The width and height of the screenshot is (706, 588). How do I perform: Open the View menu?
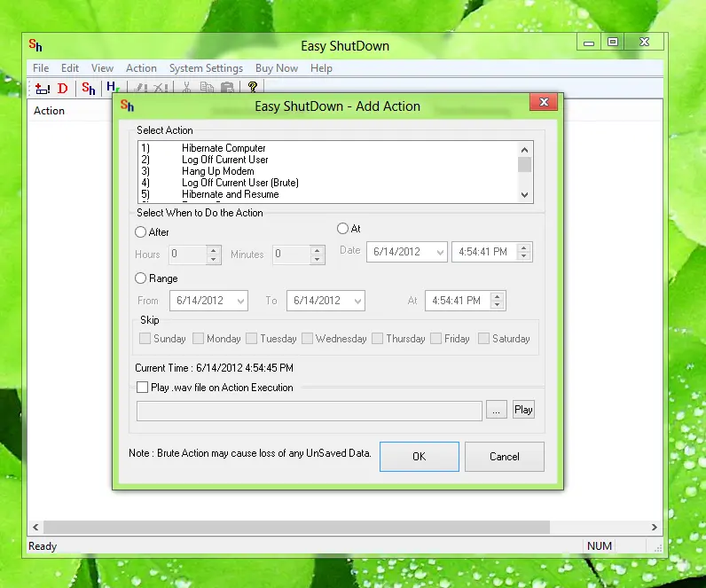[x=102, y=68]
